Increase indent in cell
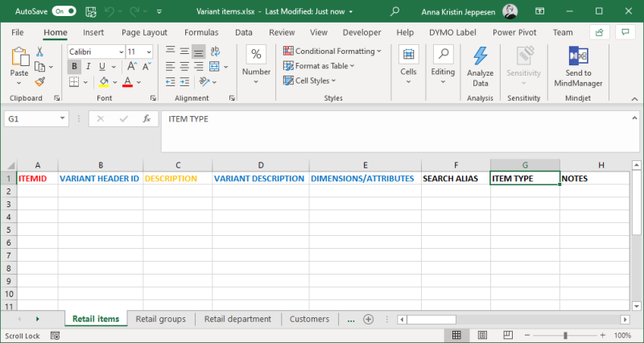This screenshot has height=343, width=644. [184, 82]
